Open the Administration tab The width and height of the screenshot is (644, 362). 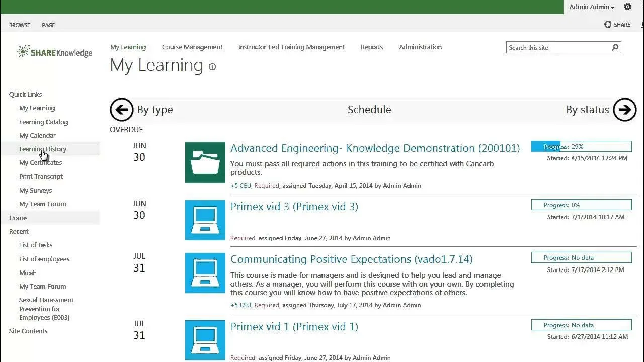(420, 47)
